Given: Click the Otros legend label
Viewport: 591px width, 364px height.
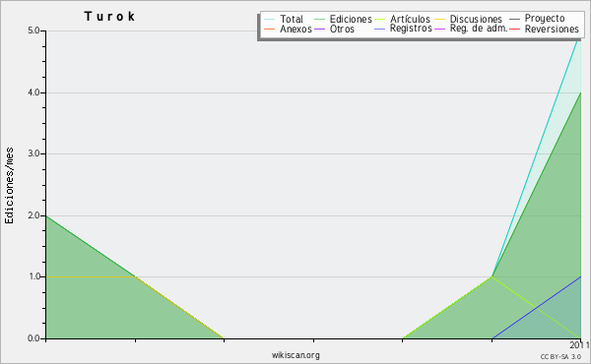Looking at the screenshot, I should tap(342, 29).
